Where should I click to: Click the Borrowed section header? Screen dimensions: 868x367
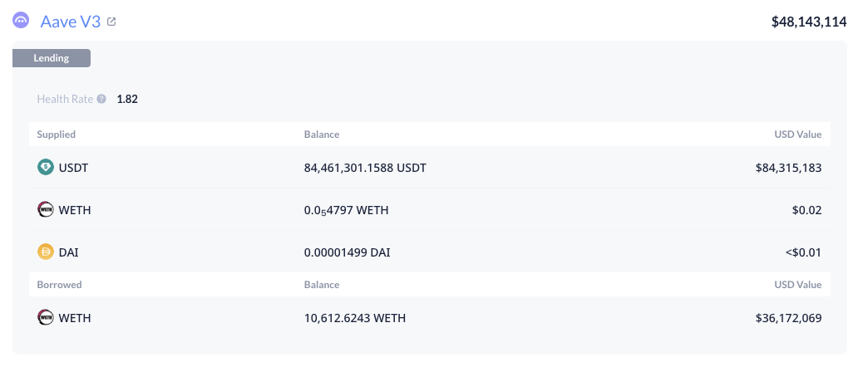(59, 285)
